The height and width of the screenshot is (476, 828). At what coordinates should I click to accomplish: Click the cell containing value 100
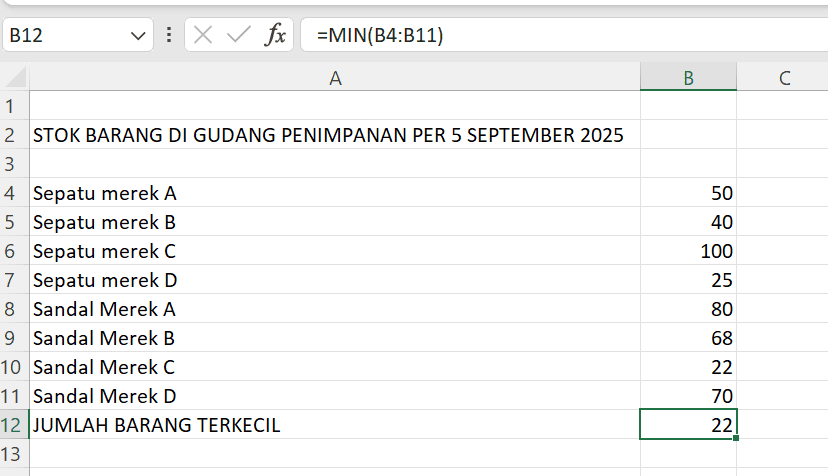click(688, 251)
